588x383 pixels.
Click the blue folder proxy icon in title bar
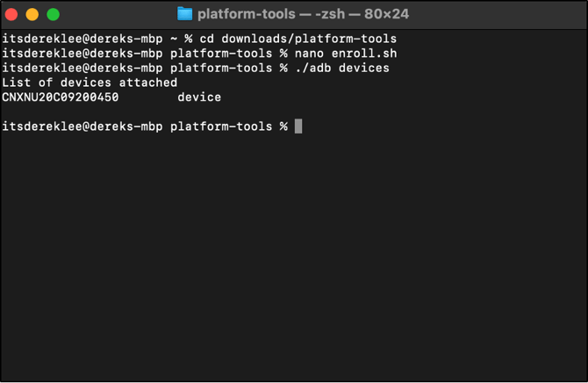point(185,14)
